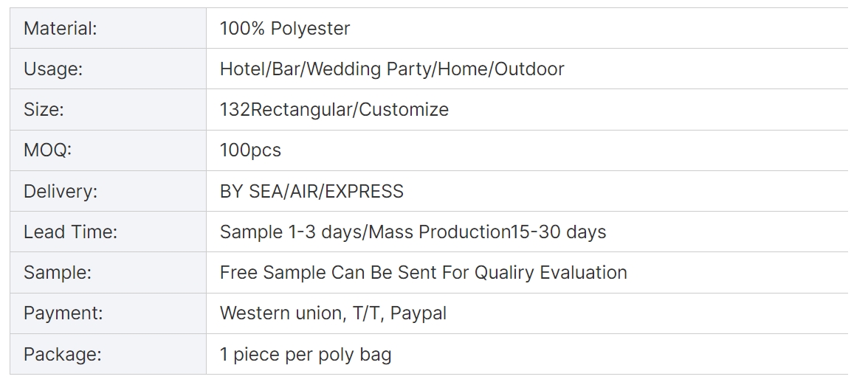This screenshot has width=868, height=382.
Task: Select BY SEA/AIR/EXPRESS text
Action: pos(311,191)
